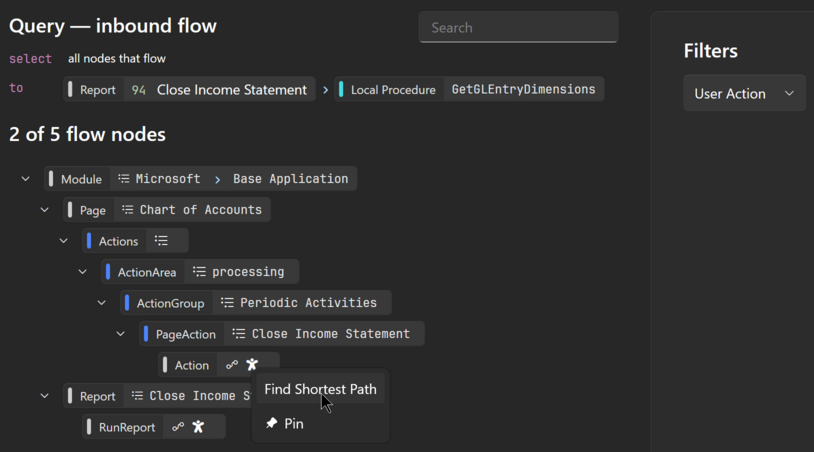Collapse the ActionArea processing node
Screen dimensions: 814x452
(x=83, y=272)
